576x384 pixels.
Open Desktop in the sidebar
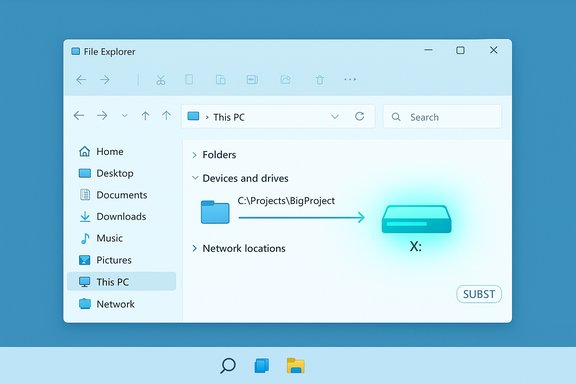click(x=122, y=173)
